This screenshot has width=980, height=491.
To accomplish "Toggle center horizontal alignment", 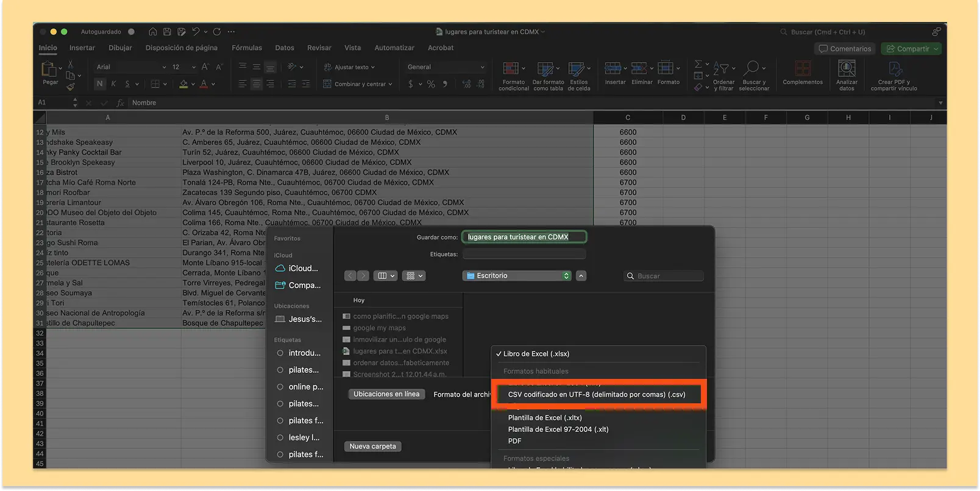I will (x=257, y=84).
